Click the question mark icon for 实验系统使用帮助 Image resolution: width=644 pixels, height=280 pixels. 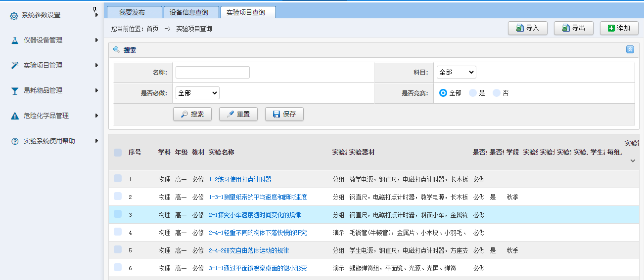[x=15, y=141]
